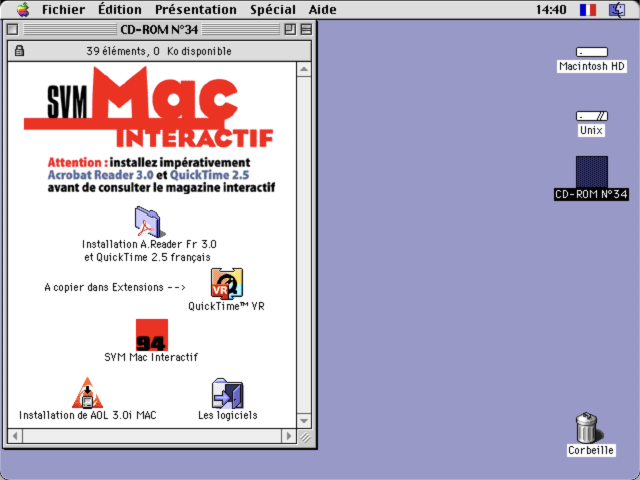Click the horizontal scrollbar right arrow
Image resolution: width=640 pixels, height=480 pixels.
tap(289, 436)
